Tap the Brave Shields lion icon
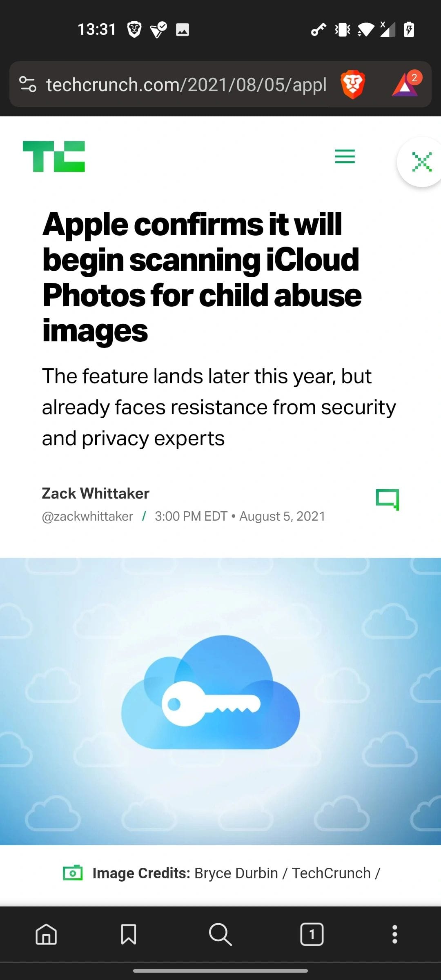The width and height of the screenshot is (441, 980). pyautogui.click(x=352, y=85)
